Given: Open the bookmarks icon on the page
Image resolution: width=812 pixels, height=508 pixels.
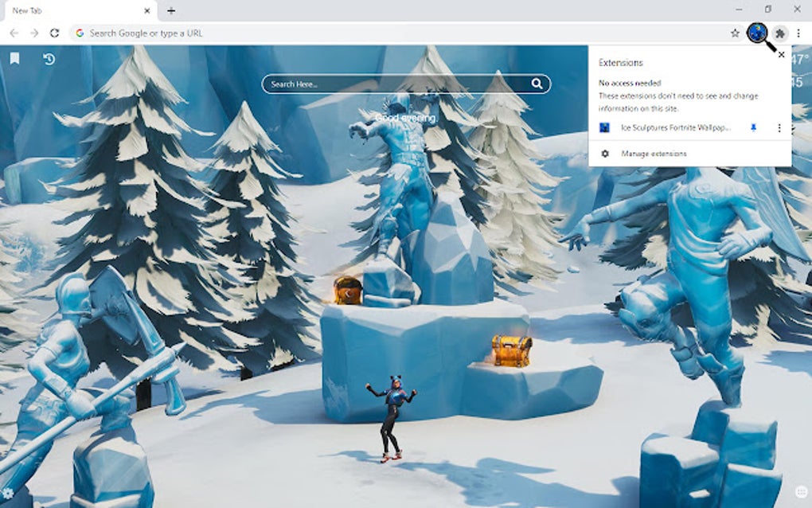Looking at the screenshot, I should 14,58.
